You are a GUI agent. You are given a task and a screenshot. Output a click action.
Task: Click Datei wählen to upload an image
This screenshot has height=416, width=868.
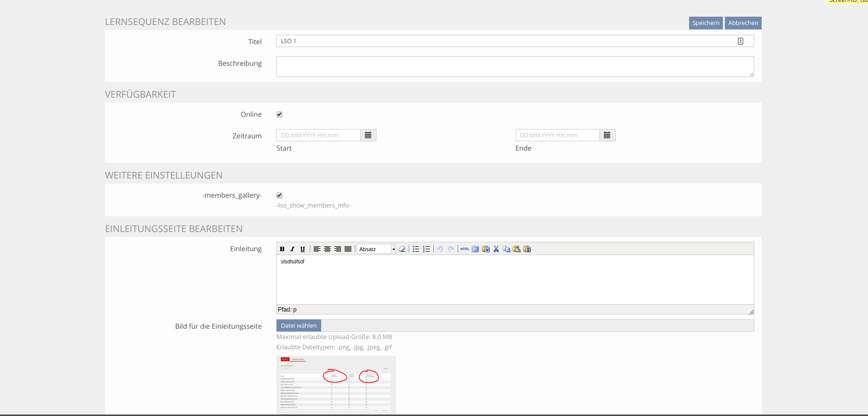coord(298,326)
